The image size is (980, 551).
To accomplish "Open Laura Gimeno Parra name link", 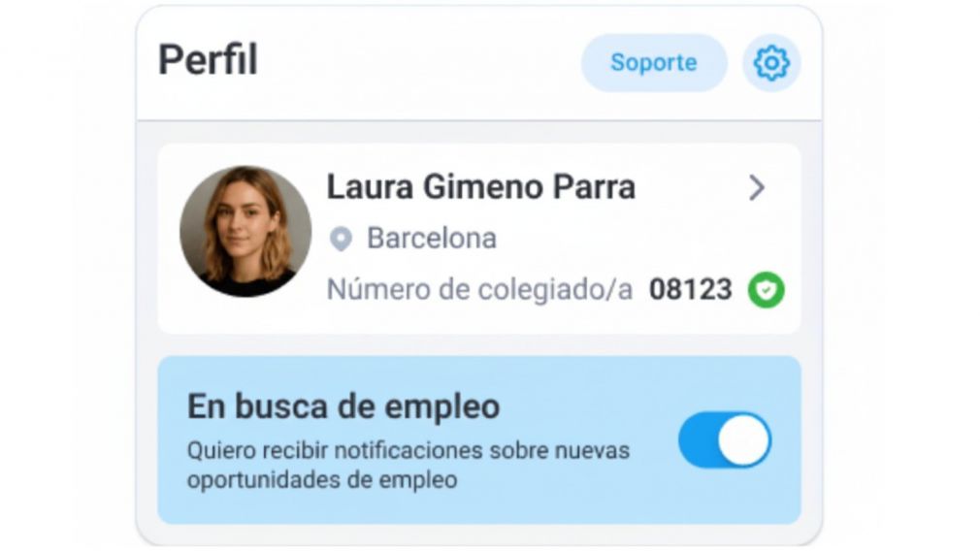I will click(481, 187).
